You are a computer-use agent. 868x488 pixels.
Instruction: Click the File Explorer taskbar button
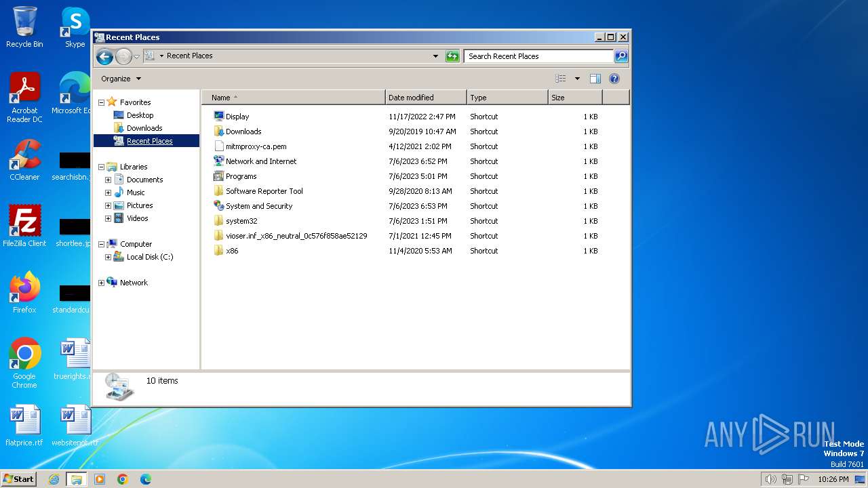pos(77,479)
